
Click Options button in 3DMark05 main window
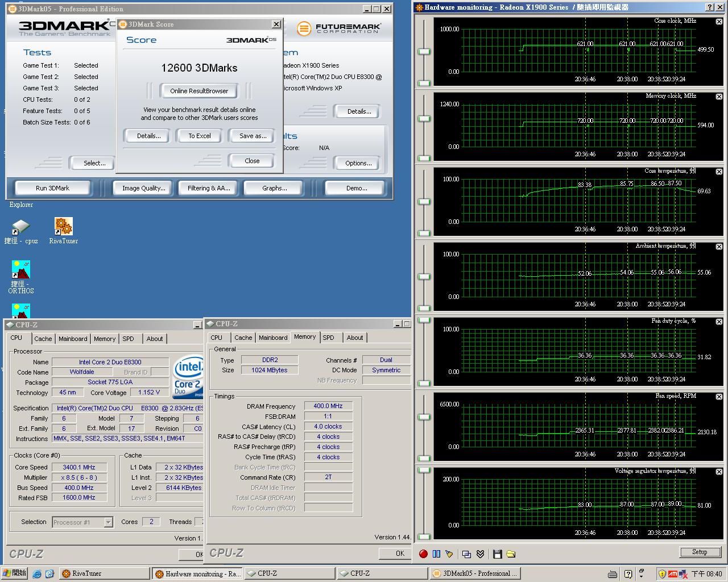pos(358,163)
